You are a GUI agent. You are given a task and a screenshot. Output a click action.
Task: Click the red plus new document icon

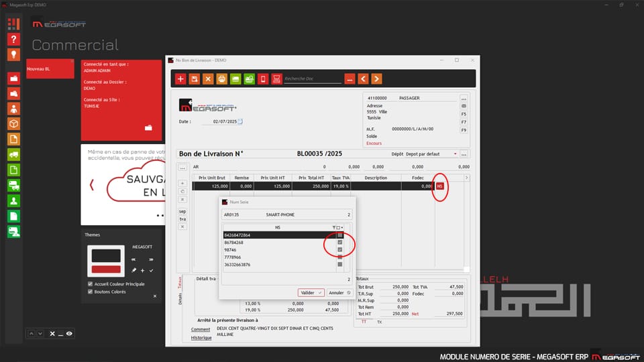[x=180, y=79]
